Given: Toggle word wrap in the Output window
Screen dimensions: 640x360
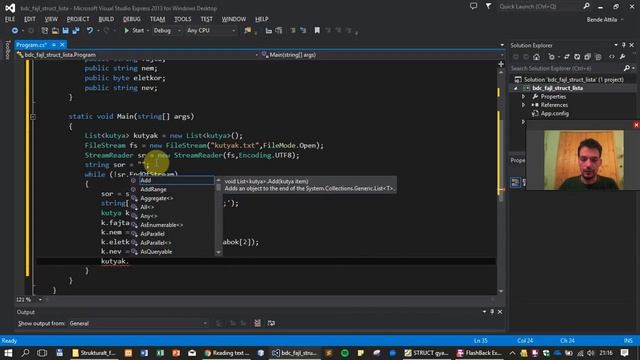Looking at the screenshot, I should (x=271, y=323).
